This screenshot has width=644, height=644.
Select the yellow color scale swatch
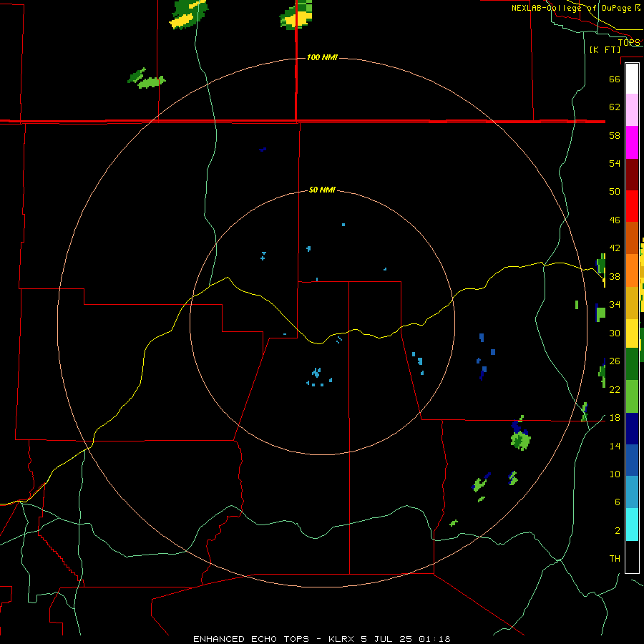coord(632,333)
